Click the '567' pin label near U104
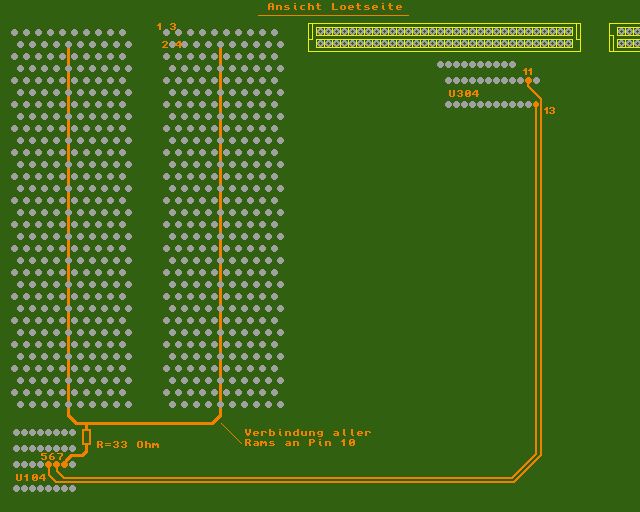The height and width of the screenshot is (512, 640). point(52,456)
